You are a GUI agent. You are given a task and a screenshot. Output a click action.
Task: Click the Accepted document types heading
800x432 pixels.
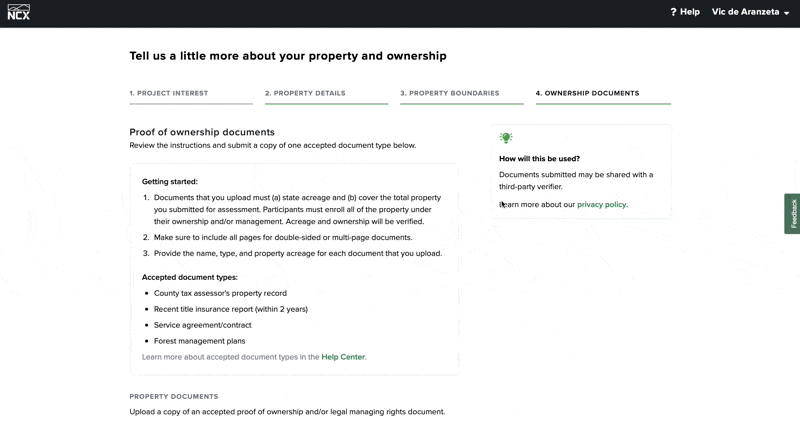coord(190,277)
